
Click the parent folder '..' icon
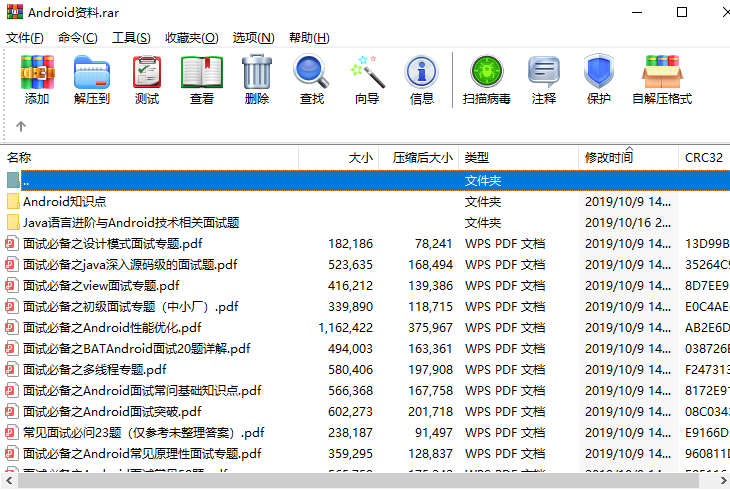click(x=14, y=180)
